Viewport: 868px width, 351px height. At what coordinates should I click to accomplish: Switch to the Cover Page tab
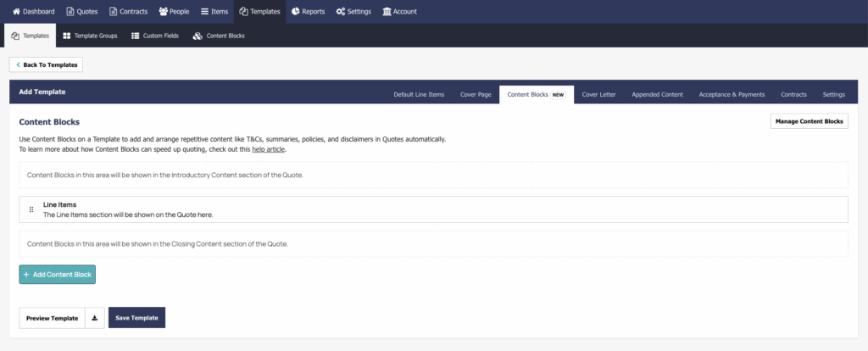(x=476, y=95)
